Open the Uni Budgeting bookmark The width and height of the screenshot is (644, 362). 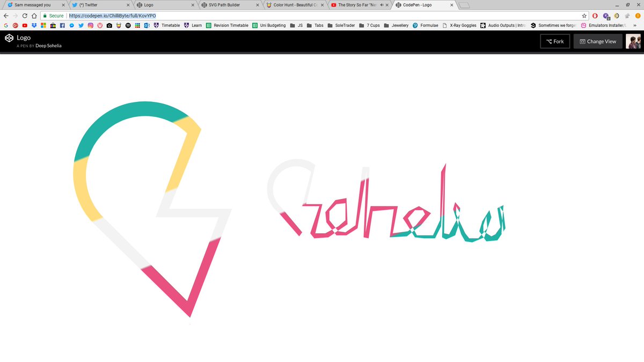coord(269,25)
